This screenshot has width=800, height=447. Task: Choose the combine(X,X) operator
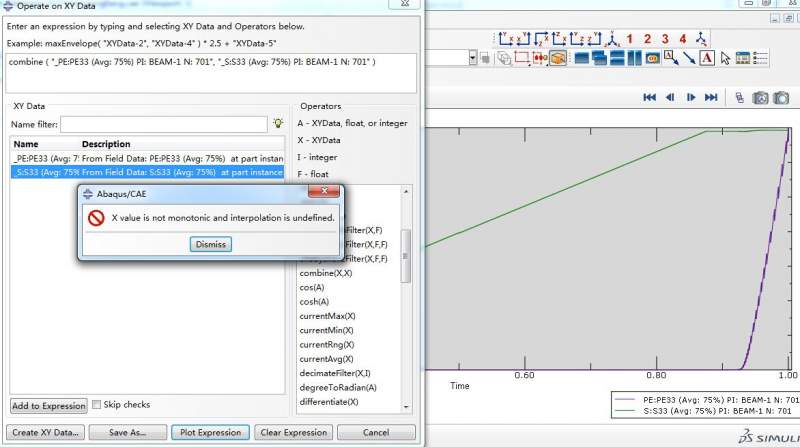click(x=326, y=273)
